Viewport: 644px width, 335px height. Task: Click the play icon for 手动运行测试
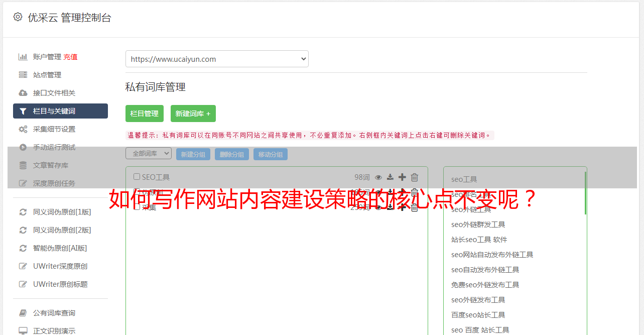coord(23,147)
